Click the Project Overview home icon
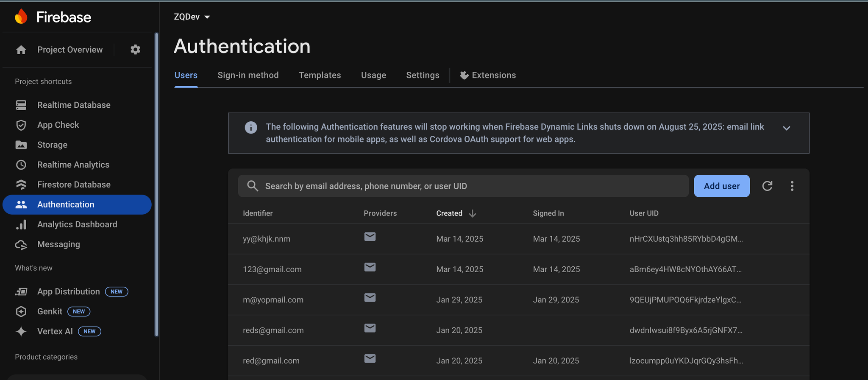 21,50
